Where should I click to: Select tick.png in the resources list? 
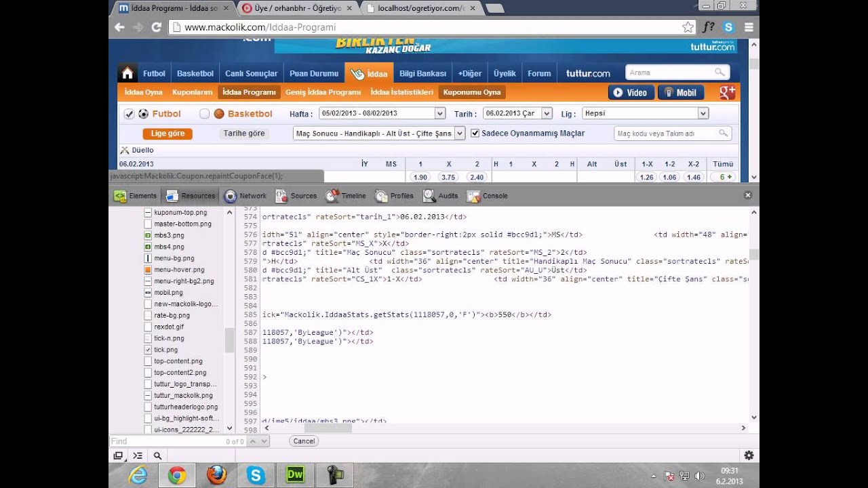[x=165, y=350]
